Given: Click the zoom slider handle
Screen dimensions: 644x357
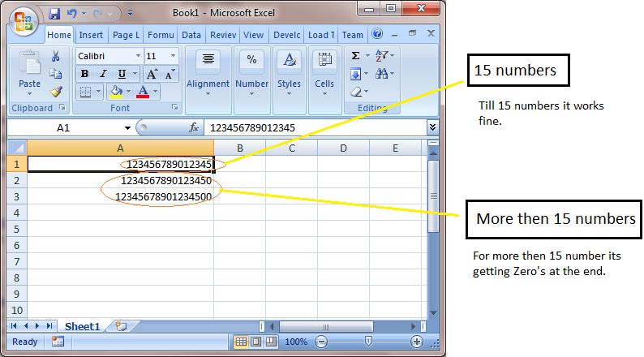Looking at the screenshot, I should point(368,342).
